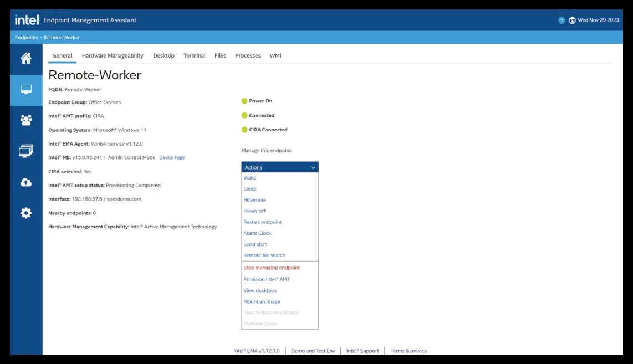Image resolution: width=633 pixels, height=364 pixels.
Task: Choose Hibernate in Actions menu
Action: [x=255, y=200]
